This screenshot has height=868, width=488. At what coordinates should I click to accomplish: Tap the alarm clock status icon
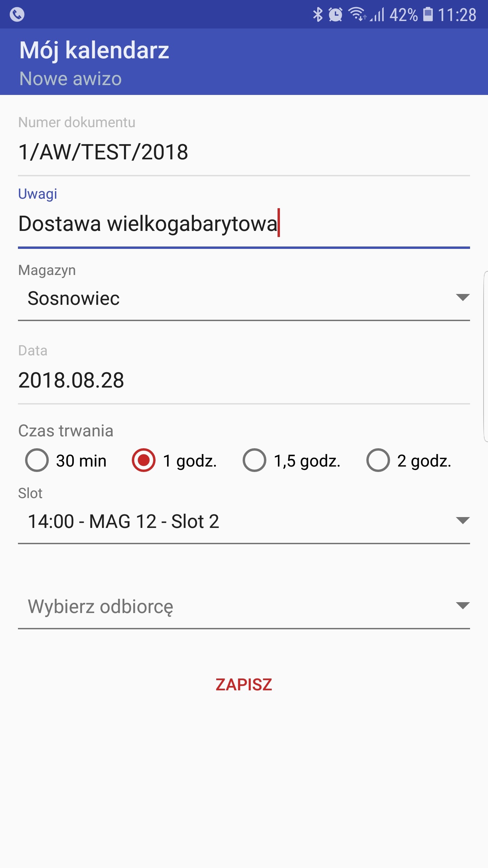pyautogui.click(x=335, y=15)
